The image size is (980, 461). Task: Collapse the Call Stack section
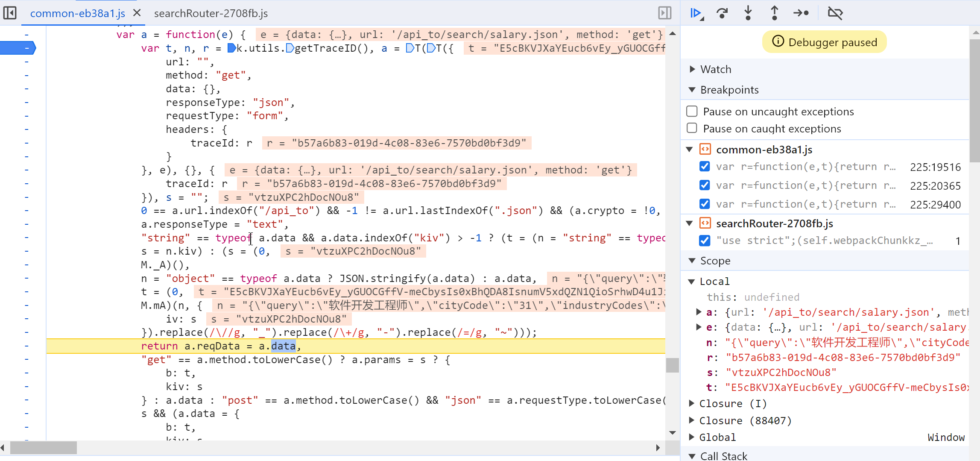click(x=692, y=455)
